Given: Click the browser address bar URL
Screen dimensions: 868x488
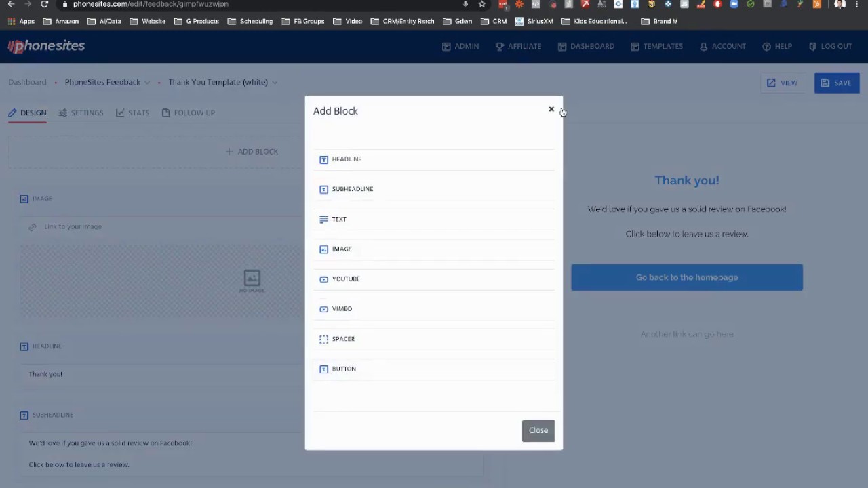Looking at the screenshot, I should point(151,4).
